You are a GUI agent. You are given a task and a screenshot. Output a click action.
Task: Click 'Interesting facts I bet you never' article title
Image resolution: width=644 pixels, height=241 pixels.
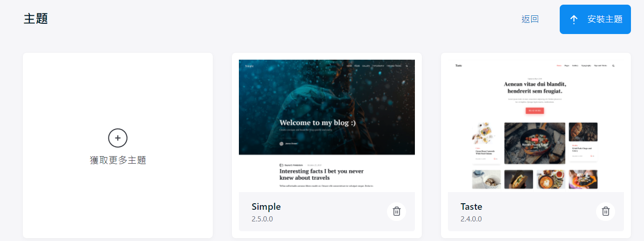(321, 171)
